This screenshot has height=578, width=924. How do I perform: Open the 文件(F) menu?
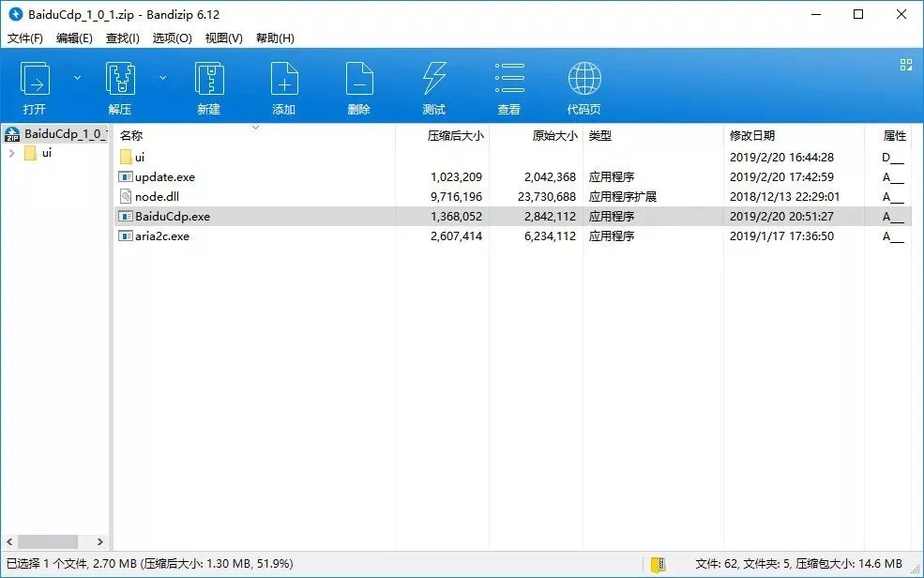(24, 38)
